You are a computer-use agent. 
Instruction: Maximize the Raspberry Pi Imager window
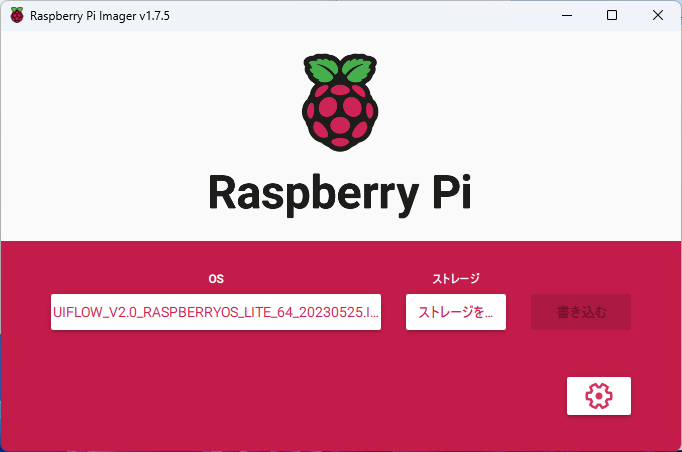pyautogui.click(x=612, y=15)
